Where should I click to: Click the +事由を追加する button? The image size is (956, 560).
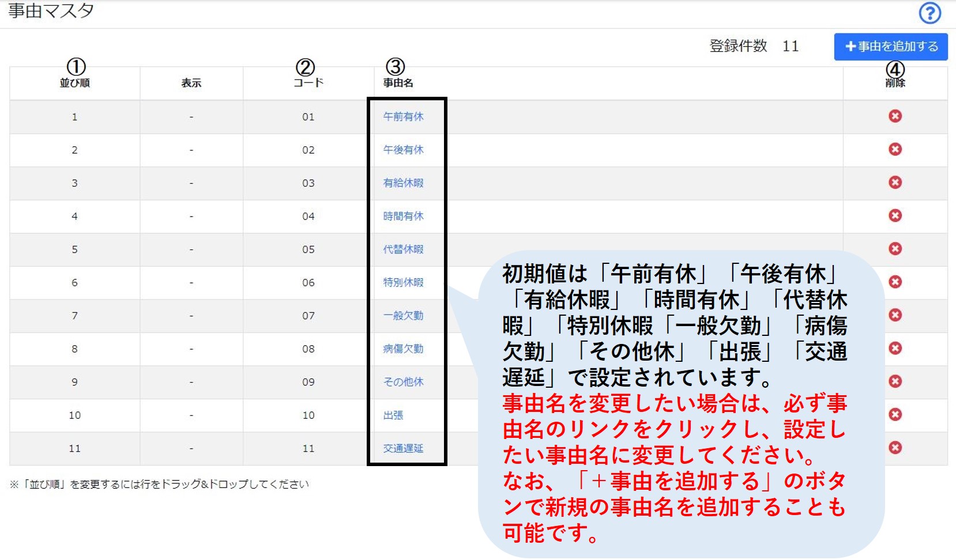[x=891, y=47]
